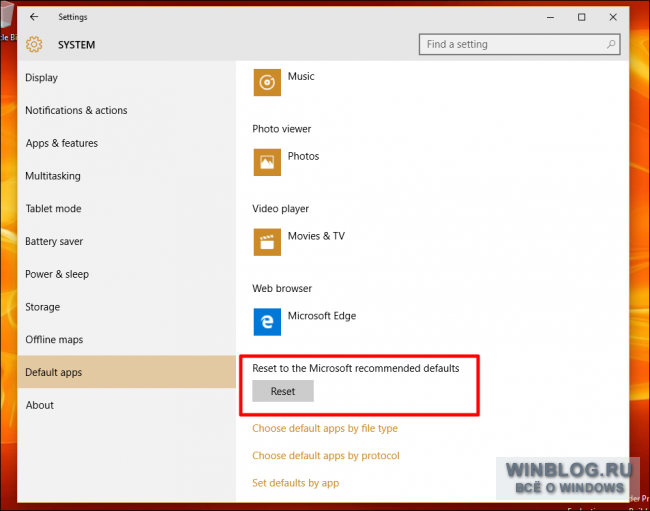Go to Storage settings
The height and width of the screenshot is (511, 650).
tap(126, 307)
